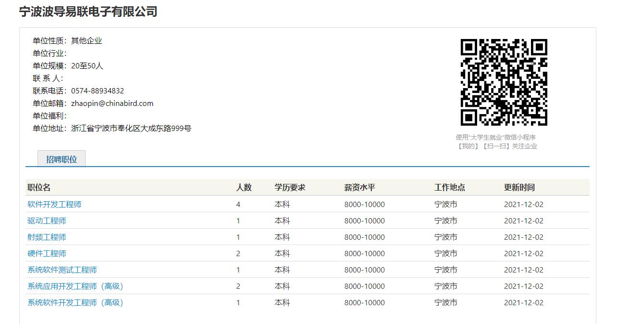View the 硬件工程师 job details
The width and height of the screenshot is (644, 324).
tap(47, 253)
